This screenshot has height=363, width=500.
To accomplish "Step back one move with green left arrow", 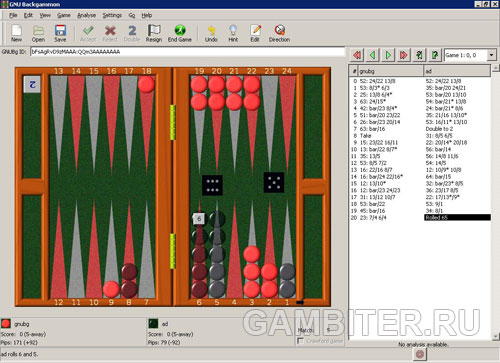I will point(373,55).
